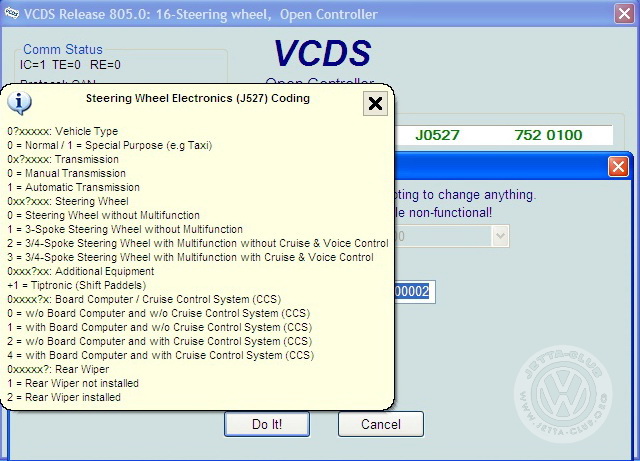Click '4 = with Board Computer and with Cruise Control' line
This screenshot has height=461, width=640.
click(160, 355)
